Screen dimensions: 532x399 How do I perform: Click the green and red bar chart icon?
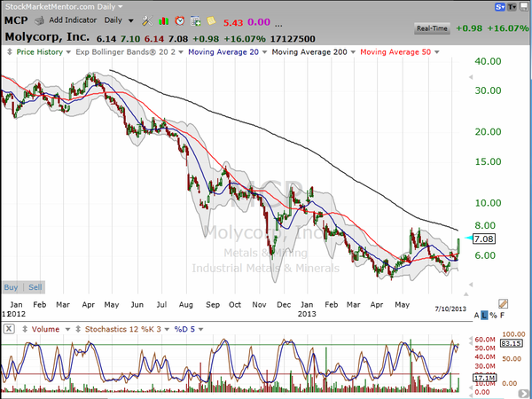click(x=163, y=21)
